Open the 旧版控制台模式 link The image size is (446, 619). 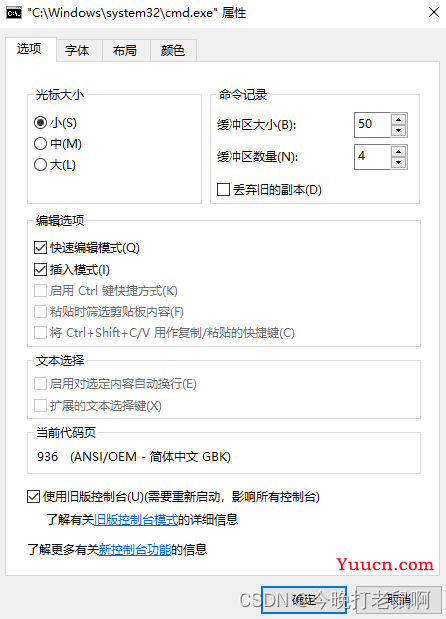pos(136,520)
